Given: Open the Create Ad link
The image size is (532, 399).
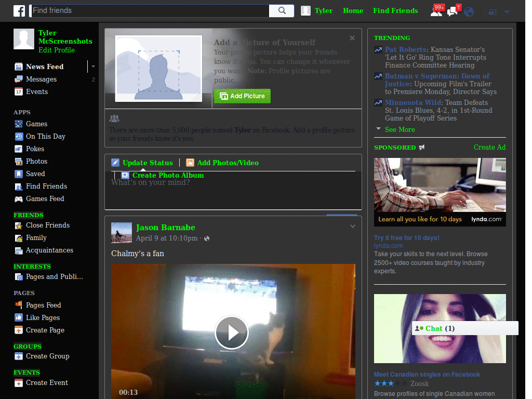Looking at the screenshot, I should click(x=489, y=147).
